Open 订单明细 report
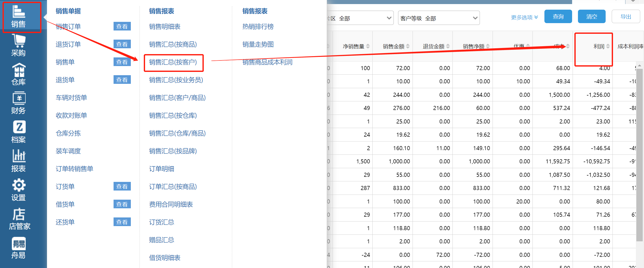 click(x=162, y=169)
